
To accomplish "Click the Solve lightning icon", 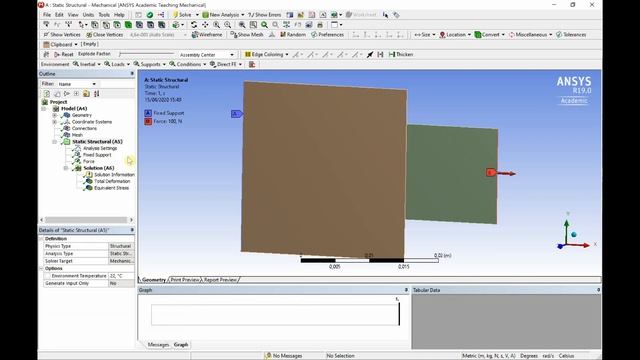I will 176,15.
